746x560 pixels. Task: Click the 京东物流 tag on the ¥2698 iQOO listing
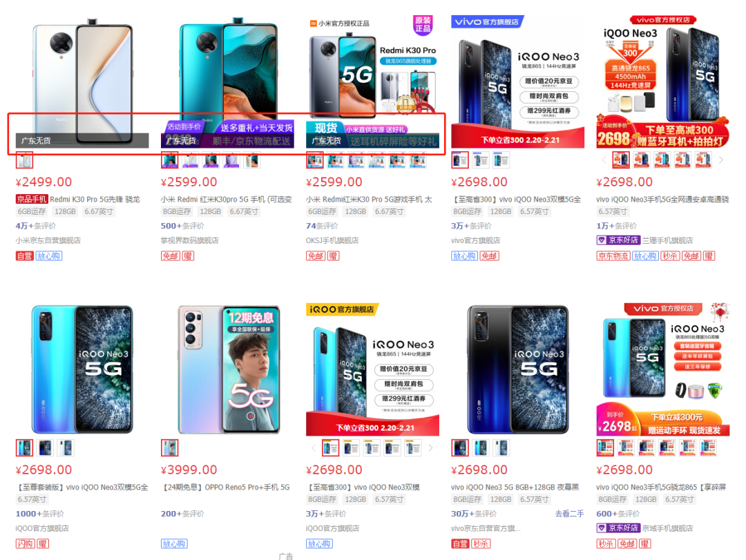613,256
